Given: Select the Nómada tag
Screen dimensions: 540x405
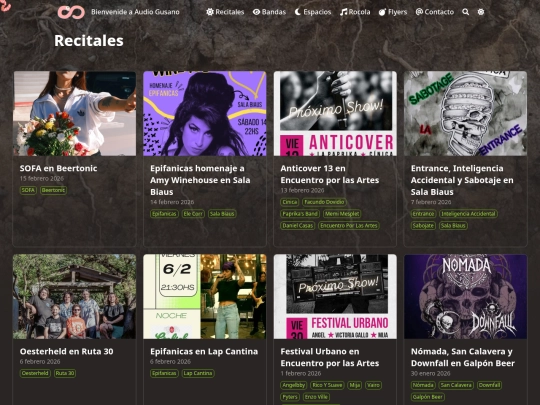Looking at the screenshot, I should (x=423, y=385).
